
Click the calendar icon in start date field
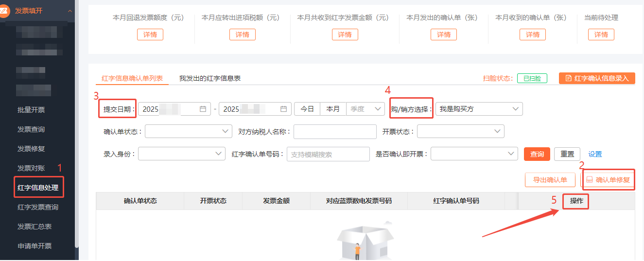(203, 109)
